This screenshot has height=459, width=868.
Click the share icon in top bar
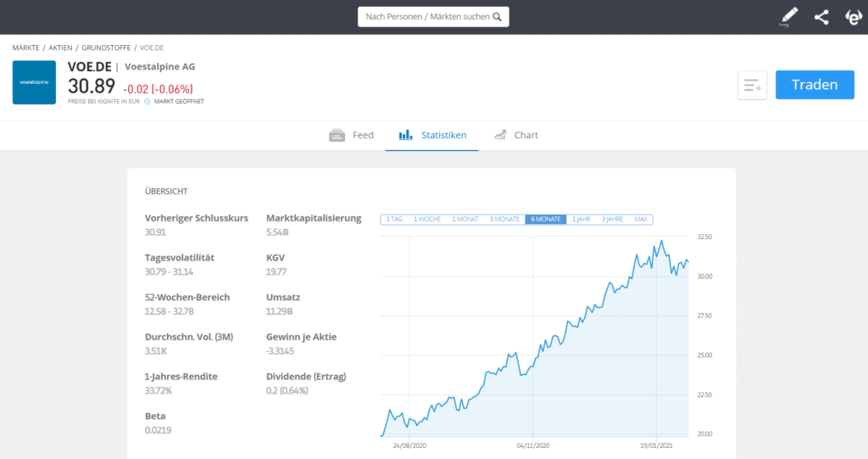821,17
